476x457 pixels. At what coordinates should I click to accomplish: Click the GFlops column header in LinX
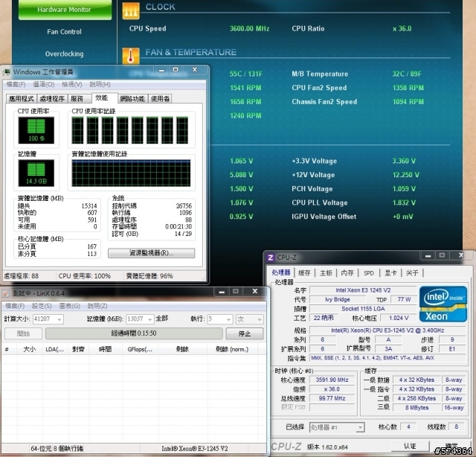point(140,349)
